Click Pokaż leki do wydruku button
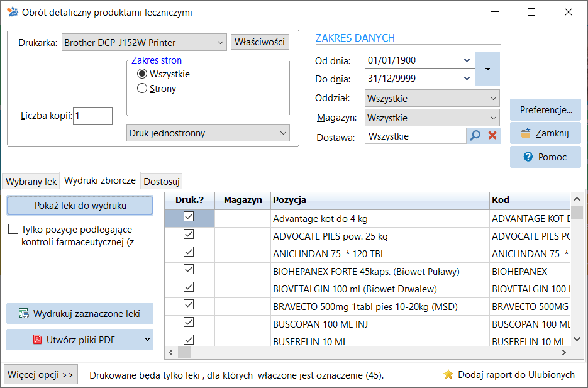This screenshot has height=388, width=588. pyautogui.click(x=80, y=206)
